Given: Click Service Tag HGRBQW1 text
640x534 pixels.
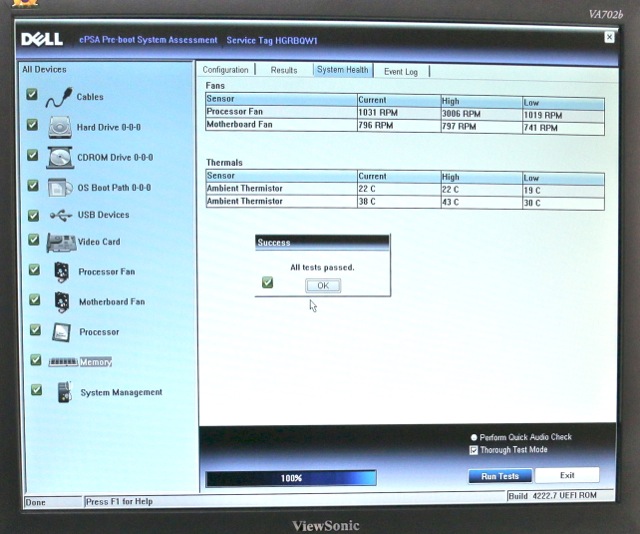Looking at the screenshot, I should (272, 40).
